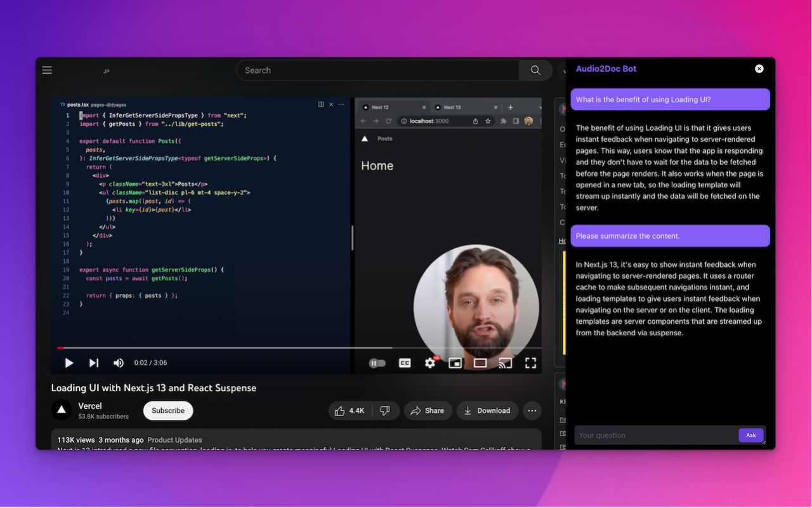Mute the video volume
The image size is (812, 508).
pyautogui.click(x=119, y=363)
